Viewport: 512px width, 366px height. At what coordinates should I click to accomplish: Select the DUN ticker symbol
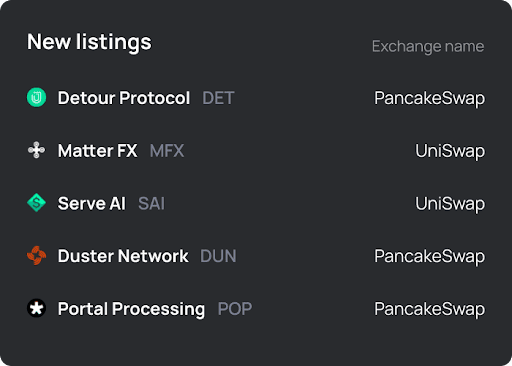coord(218,256)
